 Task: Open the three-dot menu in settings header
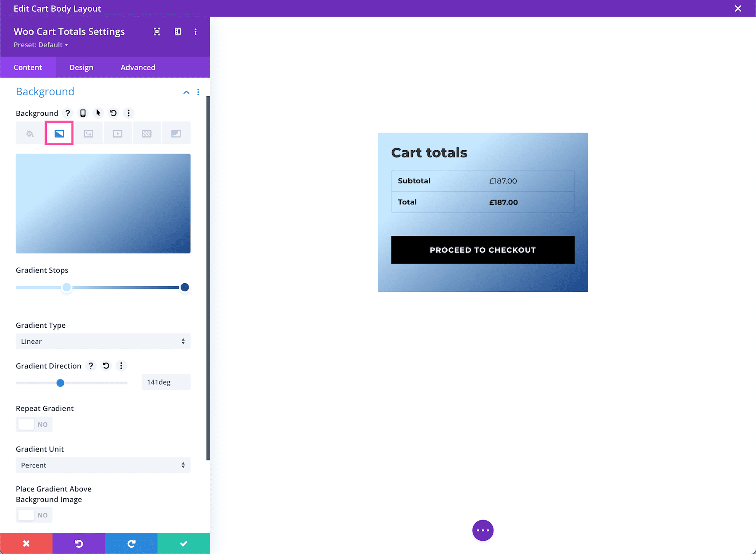coord(195,31)
